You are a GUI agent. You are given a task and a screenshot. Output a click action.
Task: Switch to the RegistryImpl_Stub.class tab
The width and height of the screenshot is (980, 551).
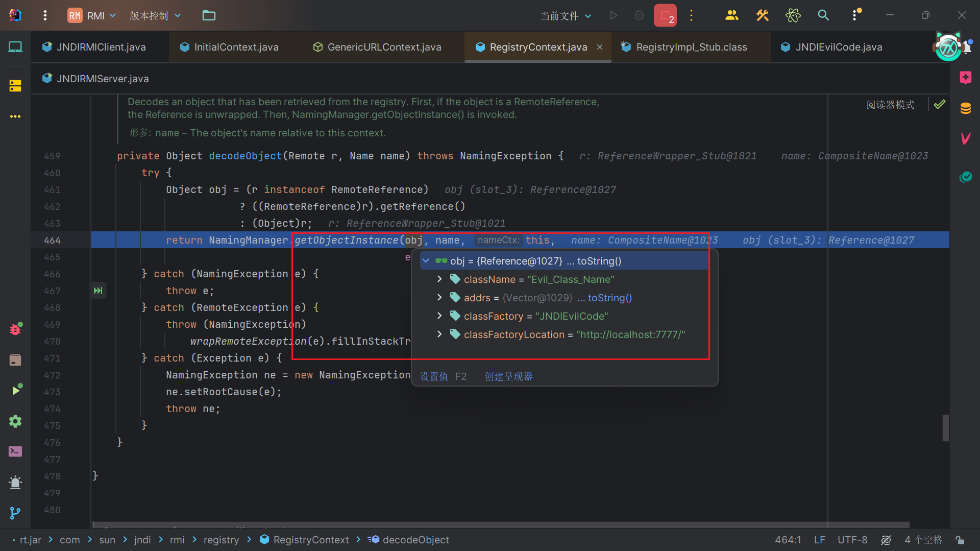tap(691, 47)
